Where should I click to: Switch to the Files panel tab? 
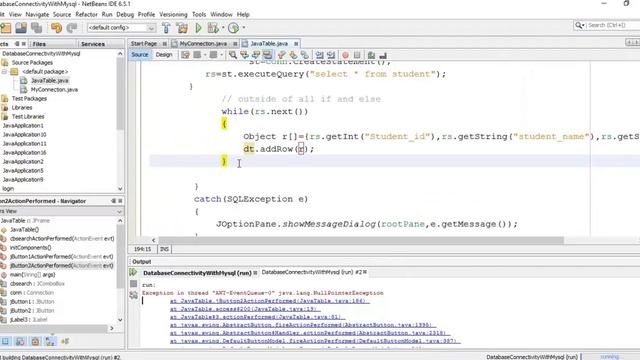pyautogui.click(x=39, y=44)
